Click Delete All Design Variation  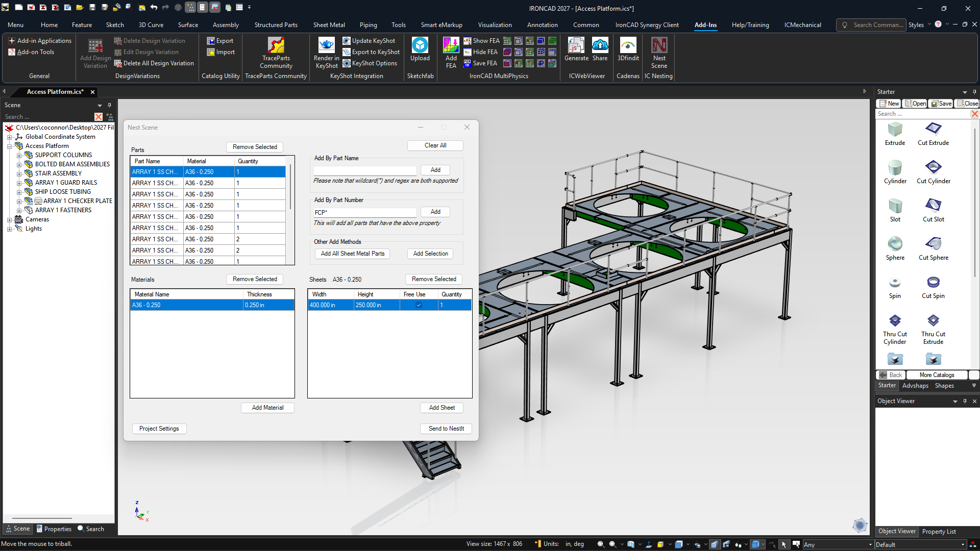(154, 63)
